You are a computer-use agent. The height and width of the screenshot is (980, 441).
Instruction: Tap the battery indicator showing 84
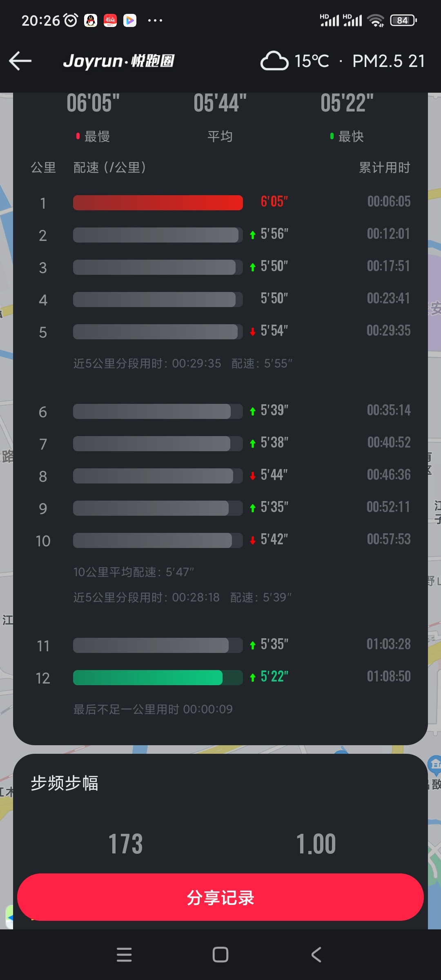pos(403,20)
